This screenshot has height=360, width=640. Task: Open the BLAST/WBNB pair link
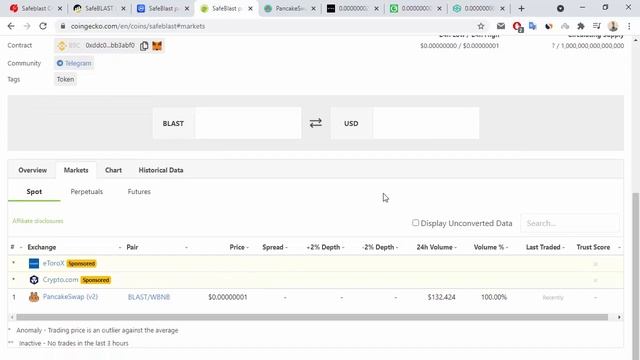(149, 297)
